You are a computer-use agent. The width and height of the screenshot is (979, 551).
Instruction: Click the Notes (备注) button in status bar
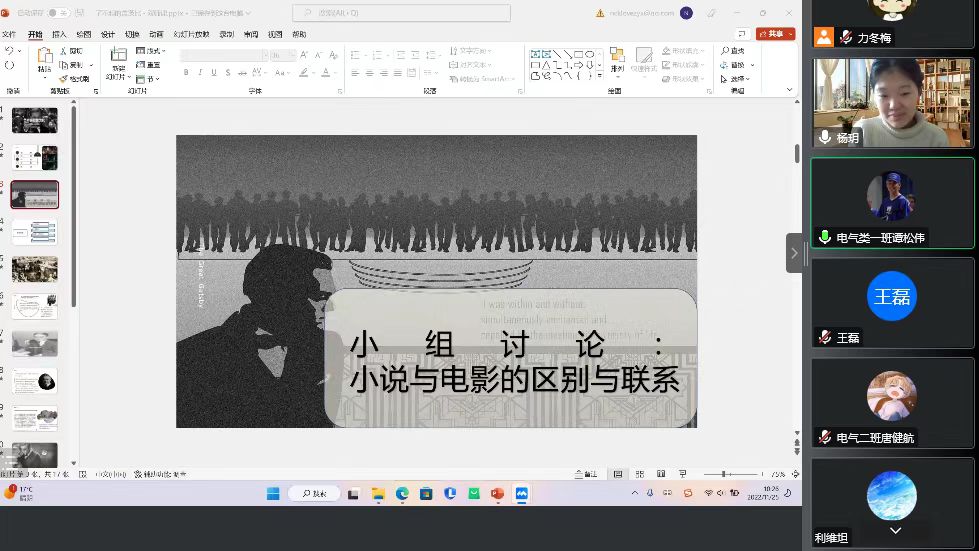(x=586, y=474)
